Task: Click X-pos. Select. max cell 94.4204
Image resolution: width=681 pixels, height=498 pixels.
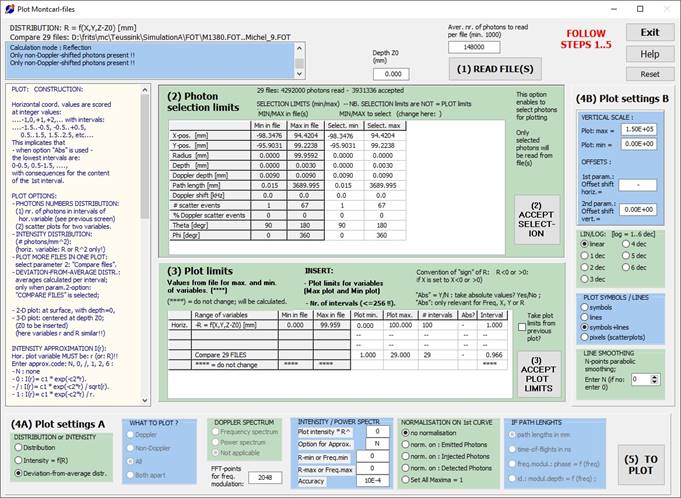Action: click(385, 135)
